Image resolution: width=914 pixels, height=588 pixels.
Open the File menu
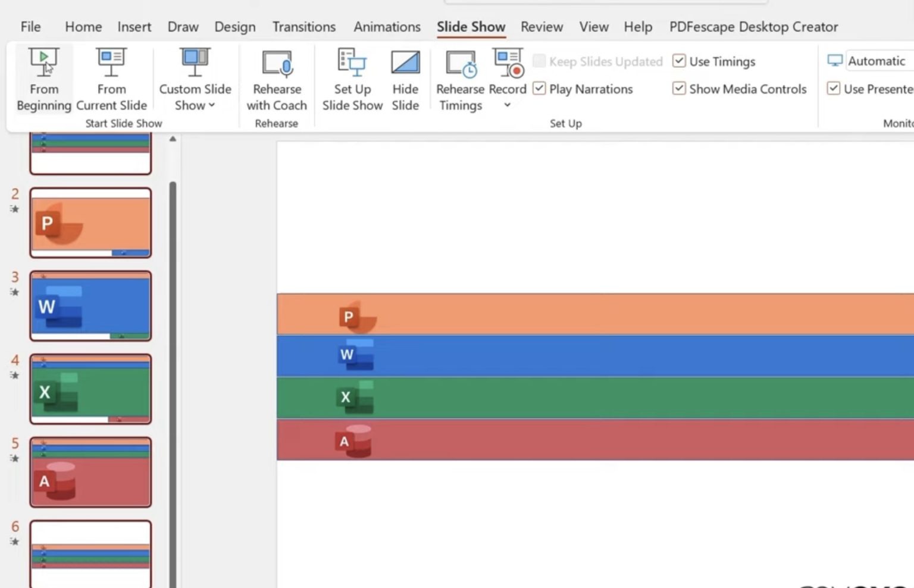click(x=30, y=27)
